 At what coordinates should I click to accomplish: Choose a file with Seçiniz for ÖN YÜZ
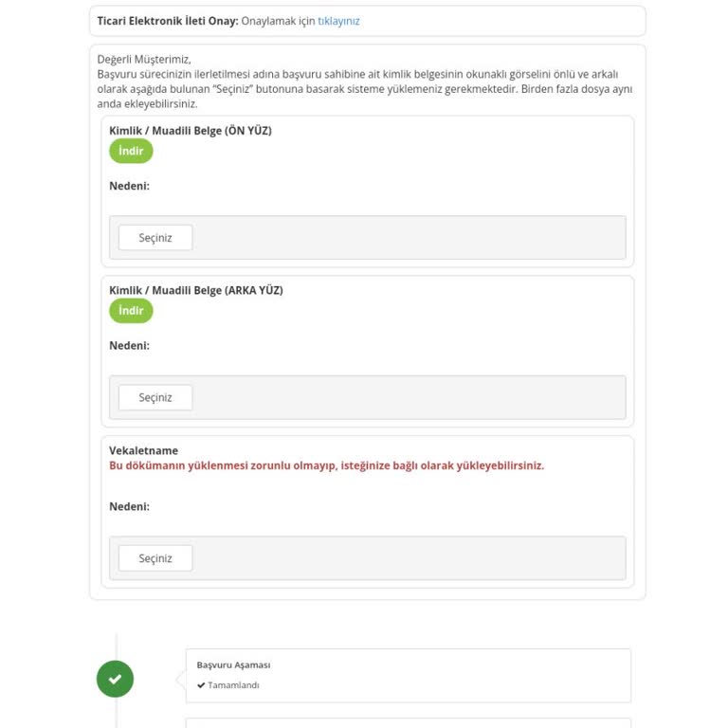(155, 238)
